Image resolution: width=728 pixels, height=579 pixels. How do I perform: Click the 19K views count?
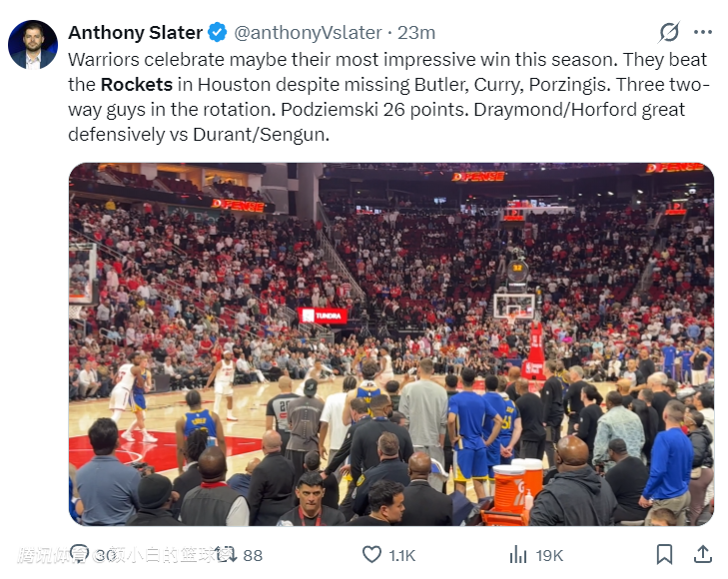pyautogui.click(x=549, y=555)
